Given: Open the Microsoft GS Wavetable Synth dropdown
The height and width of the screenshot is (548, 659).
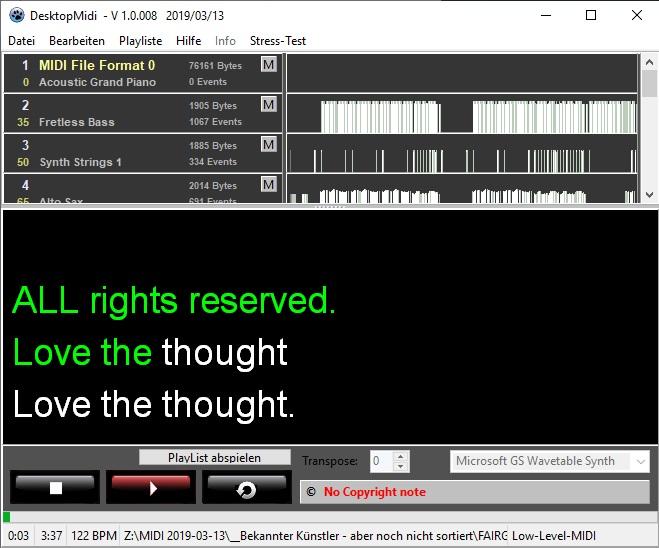Looking at the screenshot, I should point(549,461).
